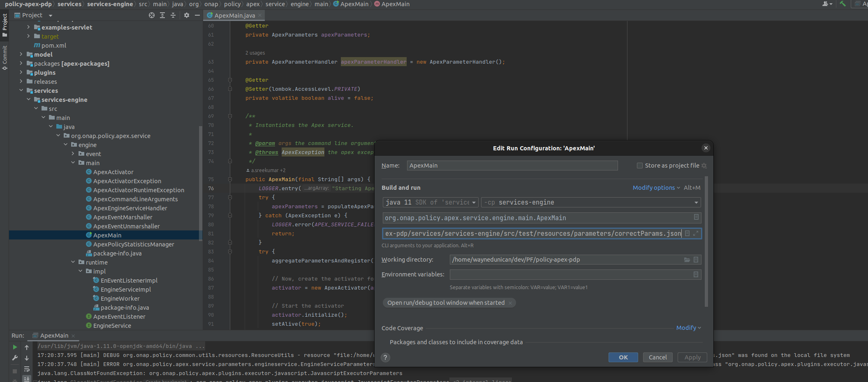Screen dimensions: 868x382
Task: Edit the Name field 'ApexMain'
Action: pos(512,166)
